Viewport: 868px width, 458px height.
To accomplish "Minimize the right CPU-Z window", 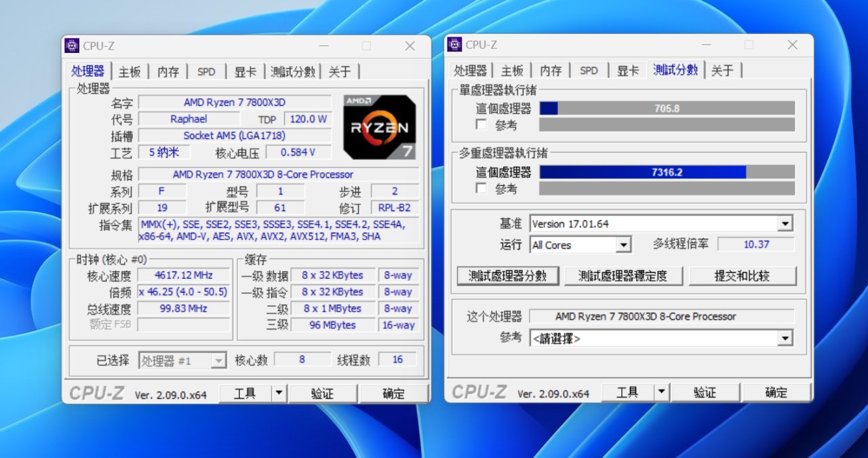I will (x=705, y=45).
